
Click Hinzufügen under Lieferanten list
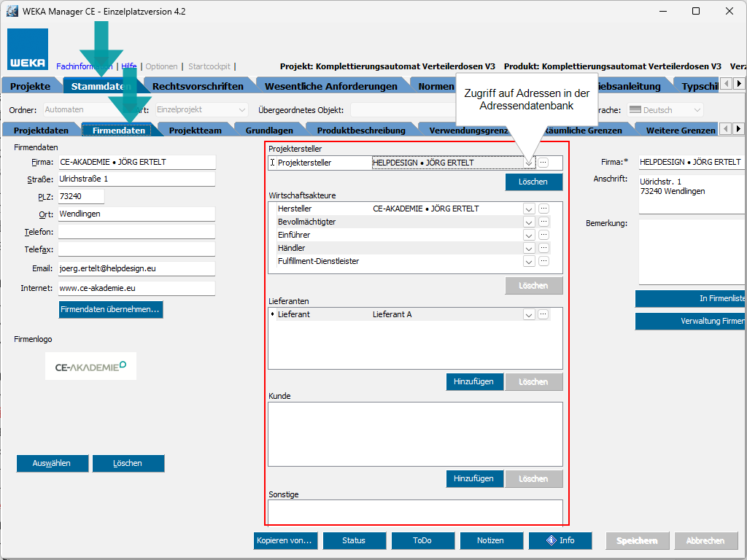474,381
